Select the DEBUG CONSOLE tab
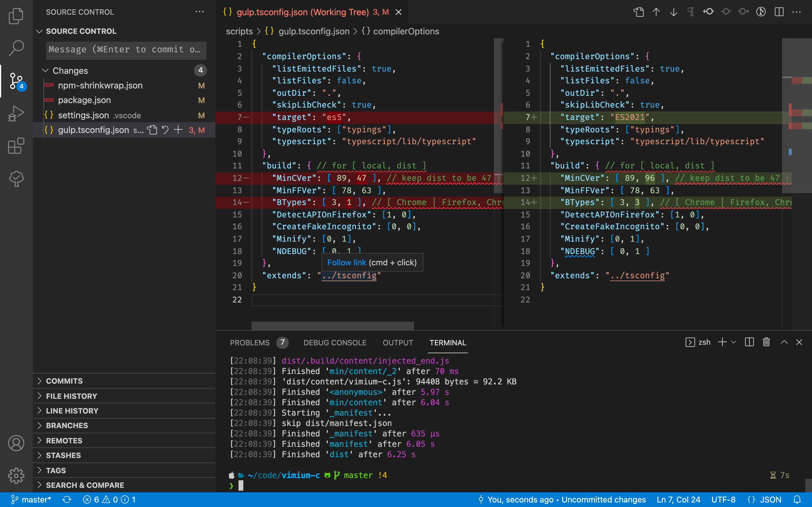The width and height of the screenshot is (812, 507). point(335,342)
